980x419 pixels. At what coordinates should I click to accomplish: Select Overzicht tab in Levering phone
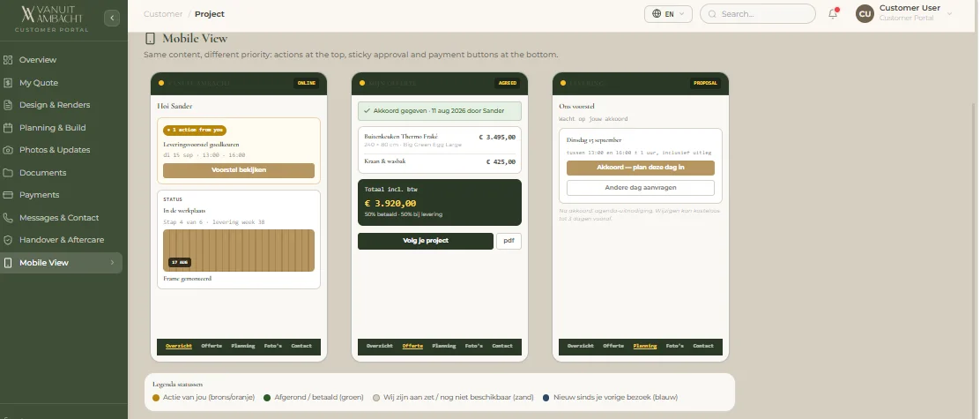[581, 346]
